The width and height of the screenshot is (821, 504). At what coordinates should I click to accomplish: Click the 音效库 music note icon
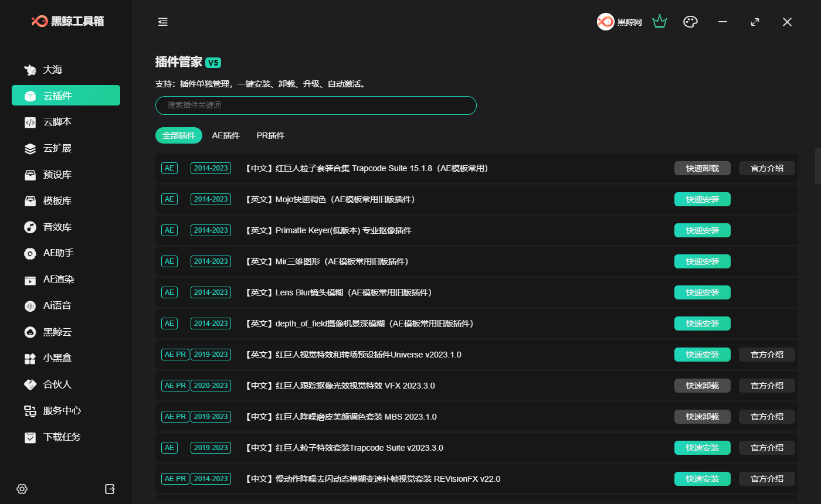[30, 227]
